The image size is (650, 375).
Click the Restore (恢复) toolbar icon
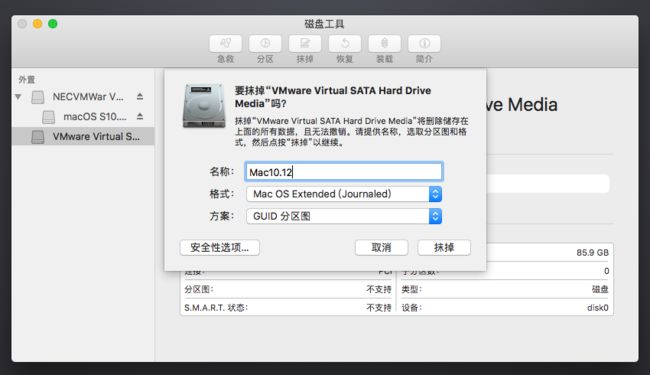point(344,44)
